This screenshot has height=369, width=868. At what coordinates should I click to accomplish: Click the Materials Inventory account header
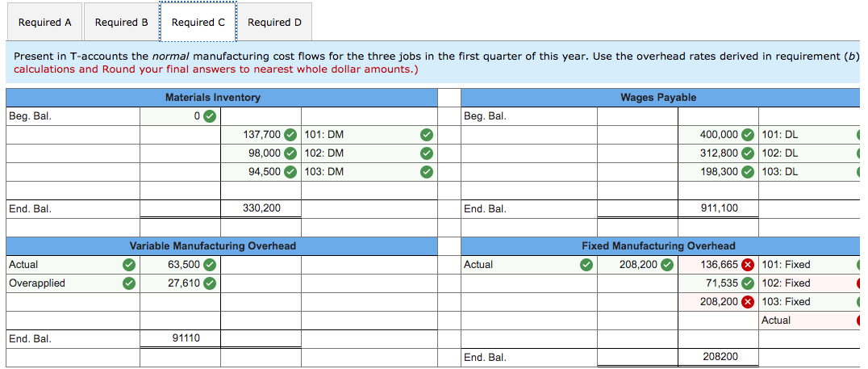click(221, 98)
